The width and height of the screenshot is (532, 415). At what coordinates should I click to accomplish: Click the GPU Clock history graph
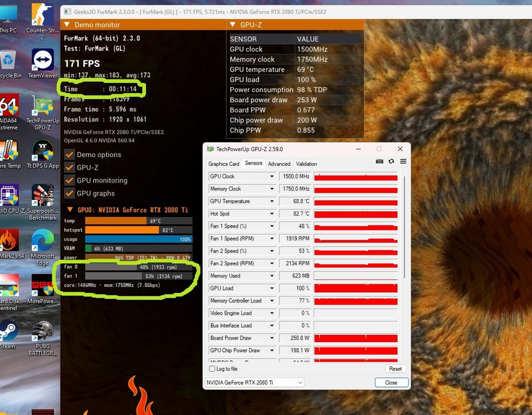(356, 176)
